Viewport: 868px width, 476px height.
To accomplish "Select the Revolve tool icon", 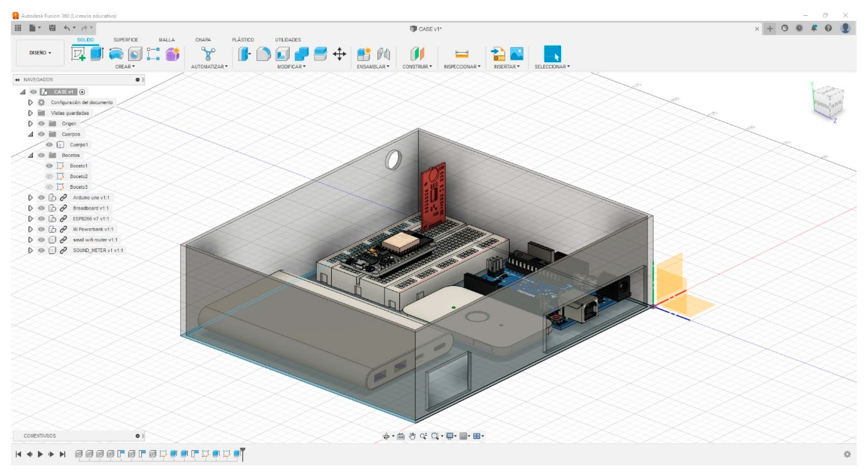I will click(x=116, y=54).
